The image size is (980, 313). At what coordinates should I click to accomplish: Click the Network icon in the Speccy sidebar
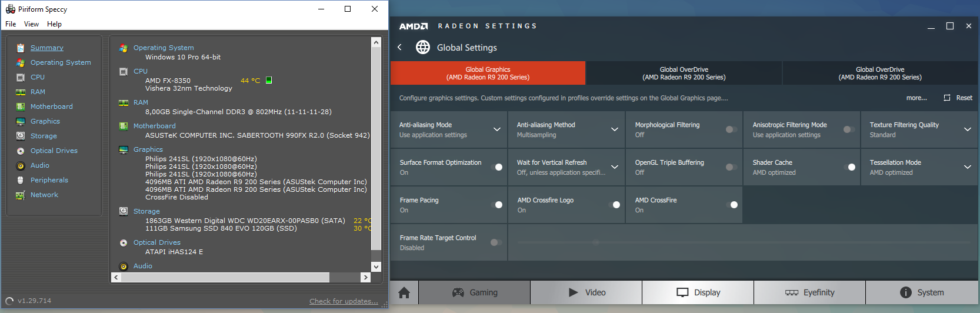pyautogui.click(x=21, y=195)
